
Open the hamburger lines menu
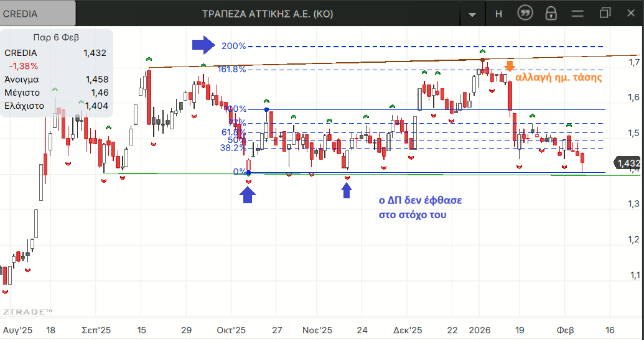(x=578, y=14)
